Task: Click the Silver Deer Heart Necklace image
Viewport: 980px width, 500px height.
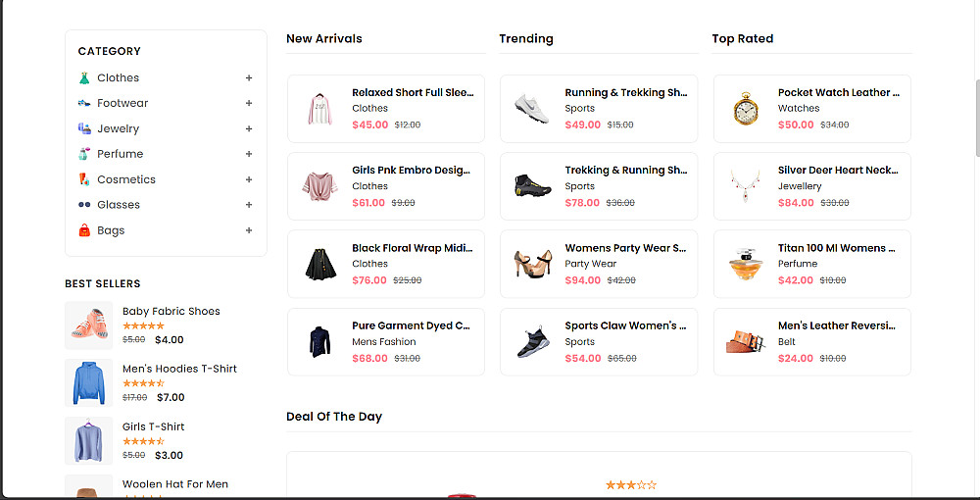Action: 745,186
